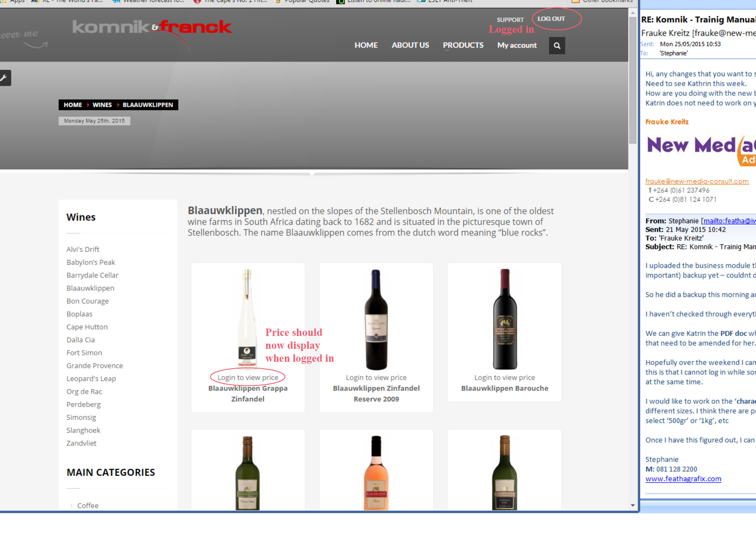Screen dimensions: 756x534
Task: Open Blaauwklippen Grappa Zinfandel product title
Action: coord(248,394)
